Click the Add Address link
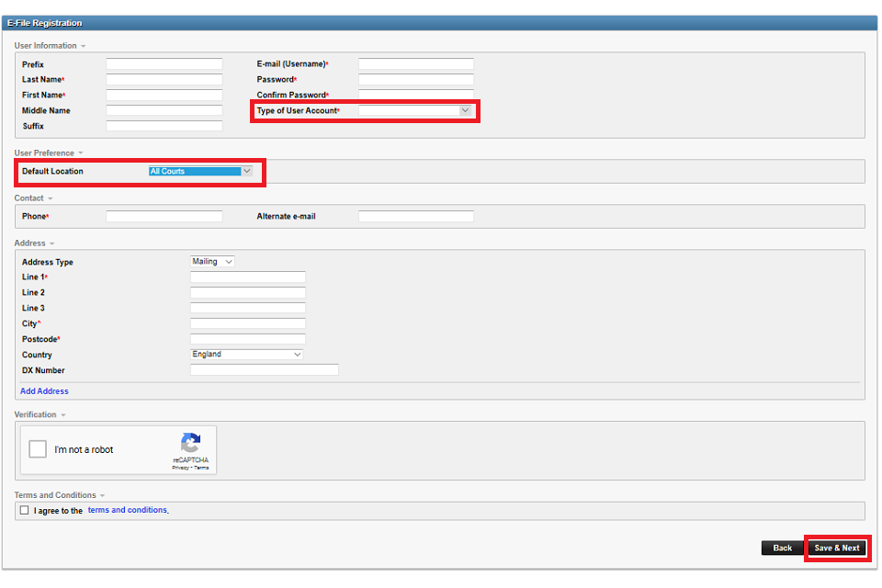This screenshot has width=882, height=588. tap(44, 391)
